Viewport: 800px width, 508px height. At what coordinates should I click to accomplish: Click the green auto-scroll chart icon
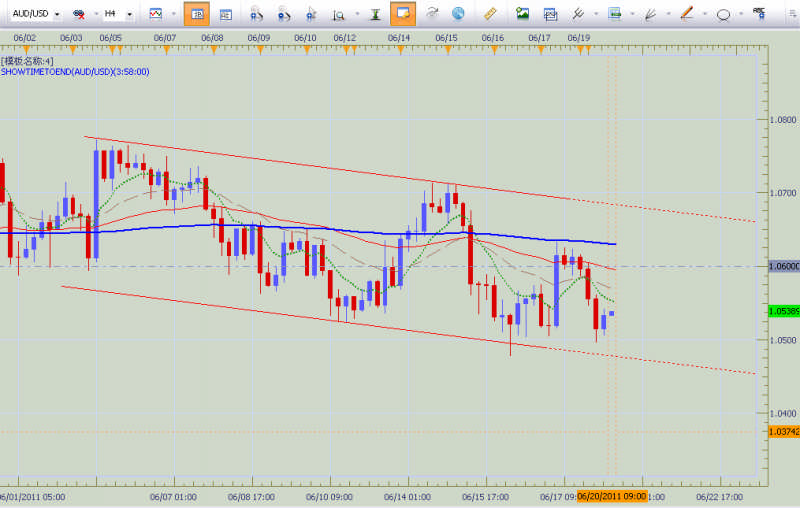376,14
